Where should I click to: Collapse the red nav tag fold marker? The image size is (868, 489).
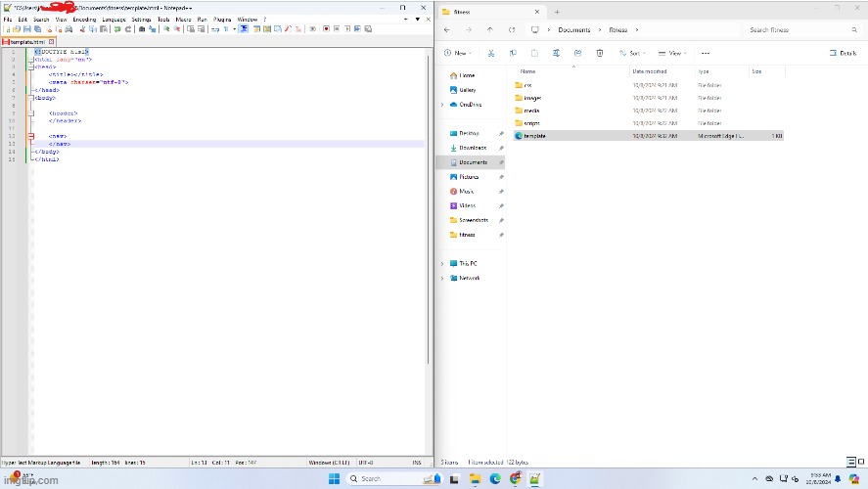tap(31, 136)
